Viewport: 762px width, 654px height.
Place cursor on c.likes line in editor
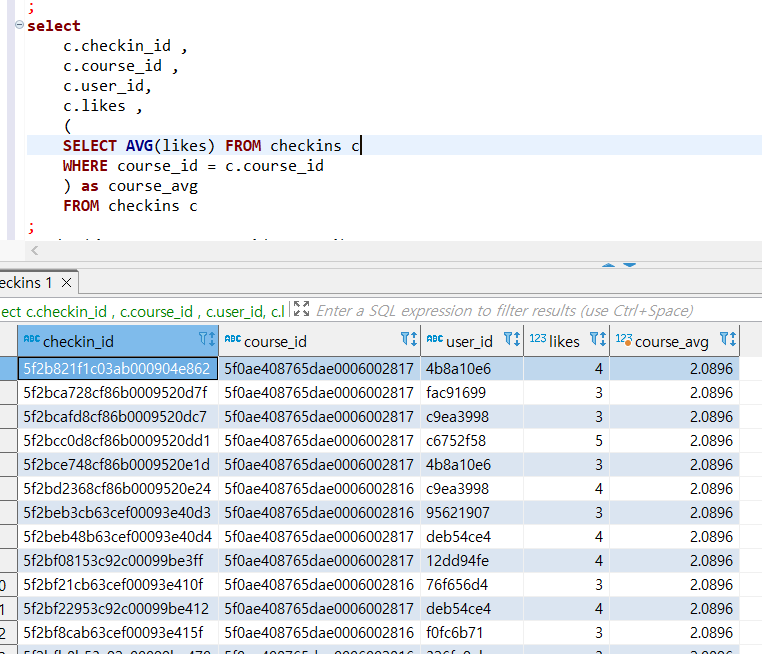point(103,106)
